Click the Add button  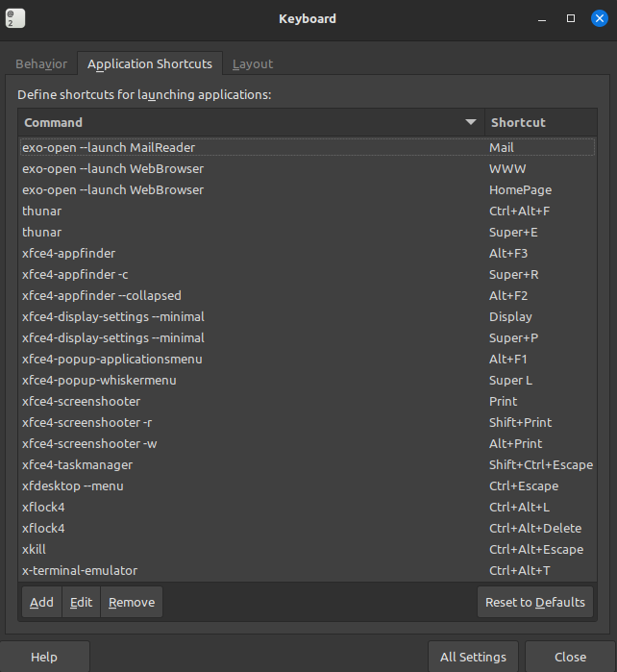[41, 602]
